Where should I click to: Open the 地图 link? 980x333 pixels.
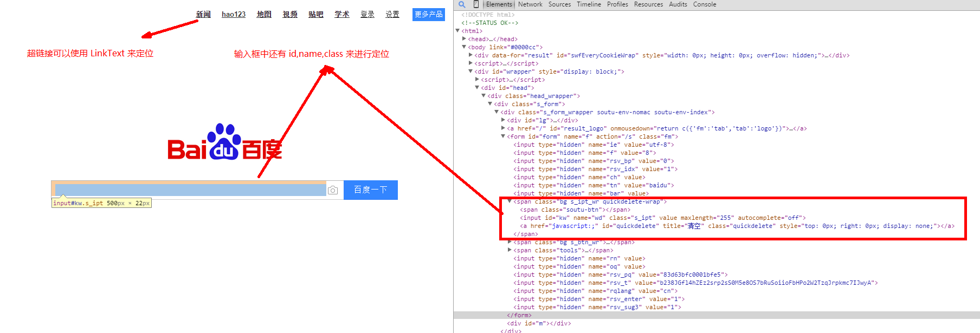tap(264, 14)
